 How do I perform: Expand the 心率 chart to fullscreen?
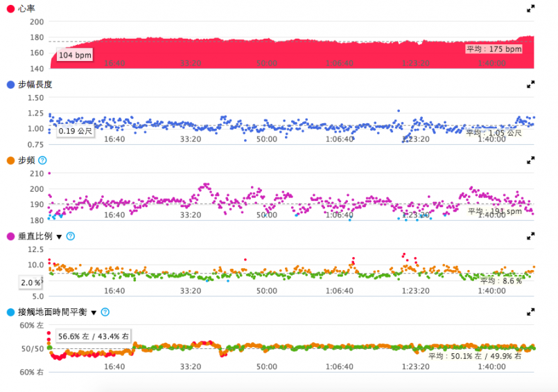tap(530, 8)
